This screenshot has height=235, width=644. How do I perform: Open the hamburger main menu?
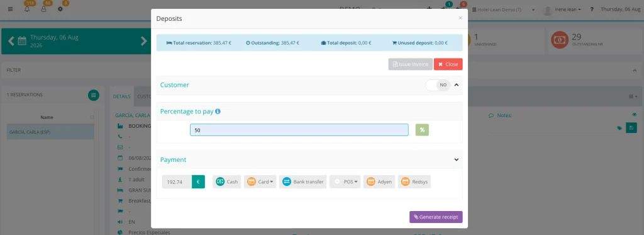(x=10, y=9)
